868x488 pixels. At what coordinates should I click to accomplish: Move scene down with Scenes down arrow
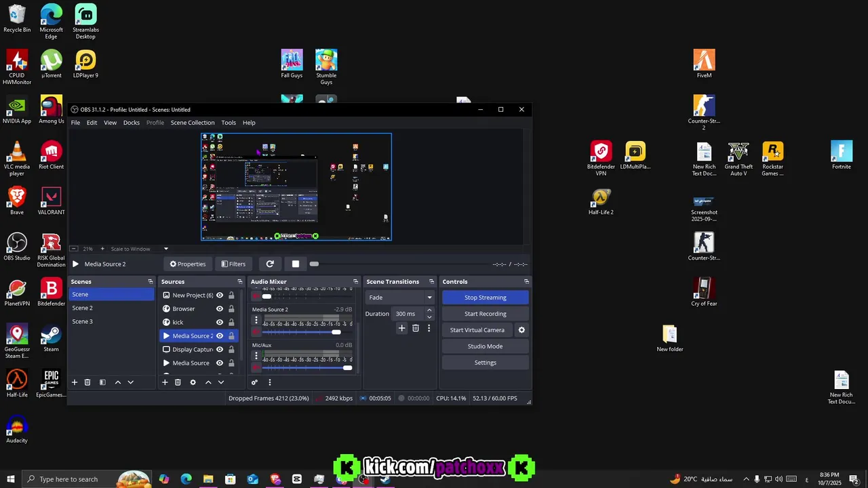(130, 382)
